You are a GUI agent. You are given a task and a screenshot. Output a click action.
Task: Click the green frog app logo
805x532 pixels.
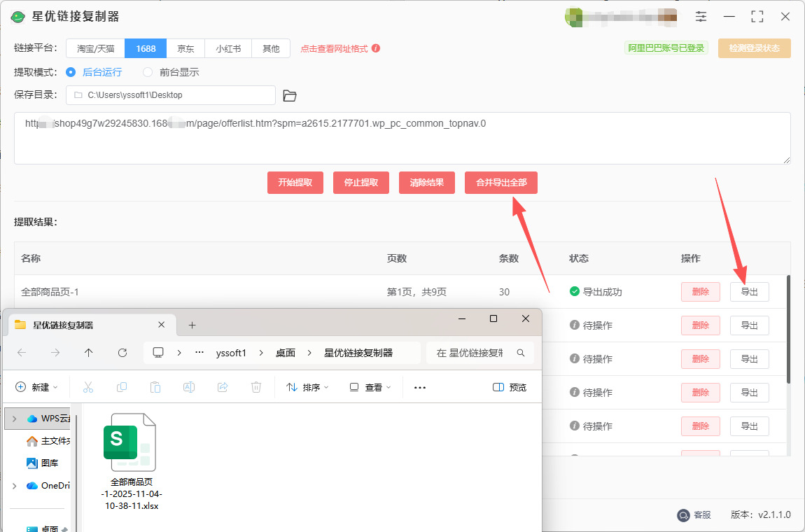coord(18,17)
